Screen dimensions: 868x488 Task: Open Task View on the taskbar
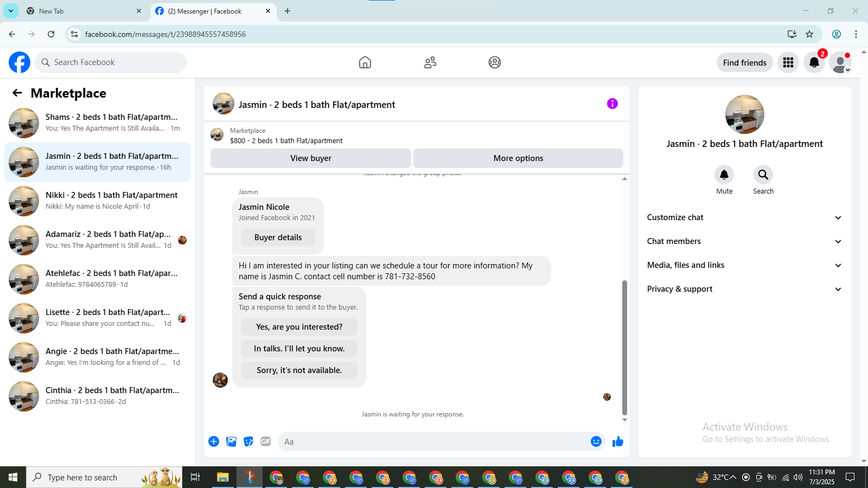[195, 477]
